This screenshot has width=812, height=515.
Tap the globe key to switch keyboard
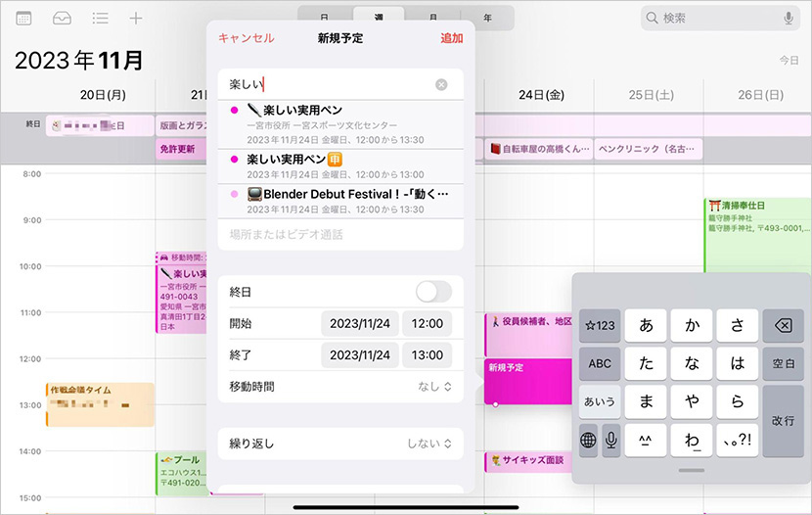click(588, 441)
